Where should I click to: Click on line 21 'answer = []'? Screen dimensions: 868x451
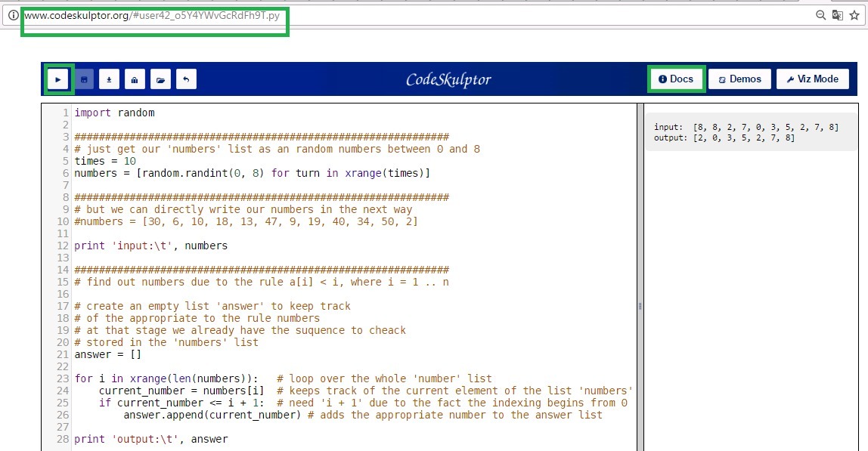(x=107, y=354)
